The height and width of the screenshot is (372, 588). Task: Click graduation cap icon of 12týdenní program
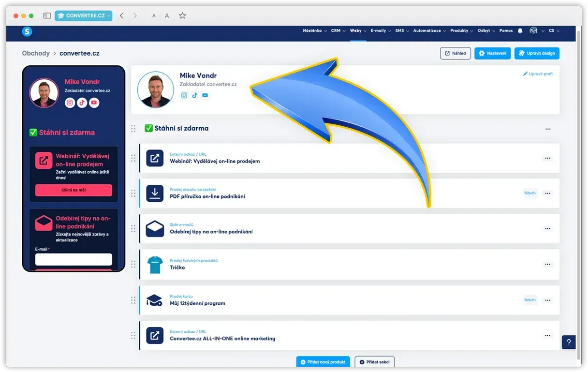[x=155, y=300]
